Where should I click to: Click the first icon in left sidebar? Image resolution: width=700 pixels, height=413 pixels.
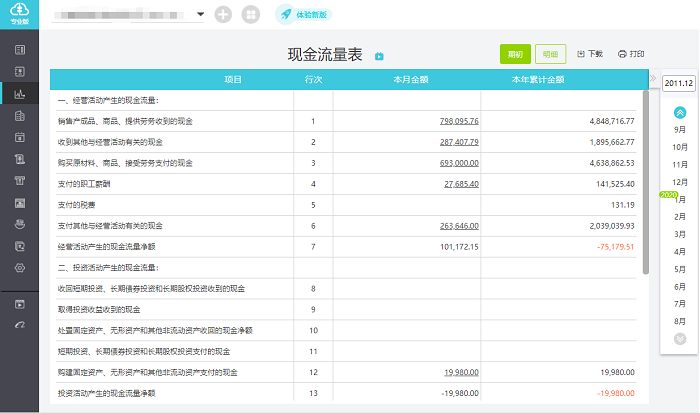[x=19, y=49]
